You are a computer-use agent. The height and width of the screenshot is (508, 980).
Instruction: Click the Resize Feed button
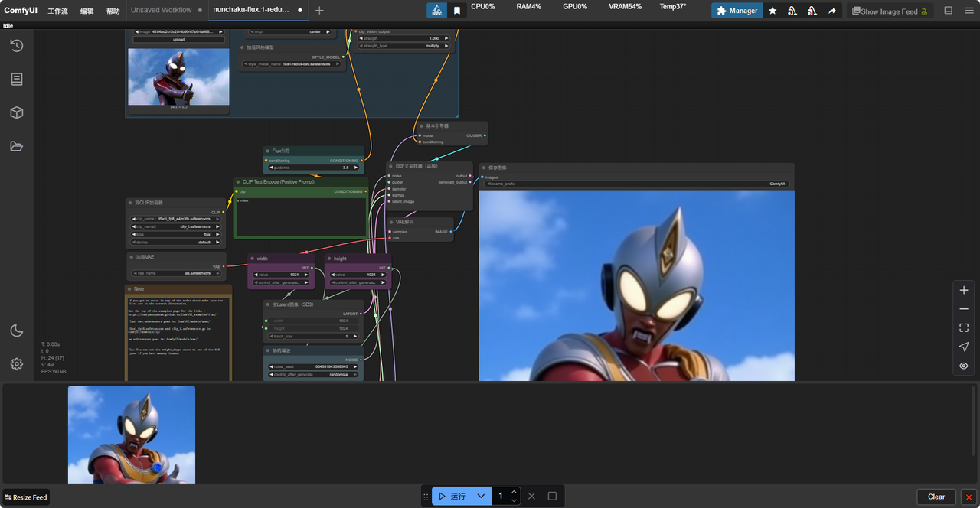click(25, 497)
